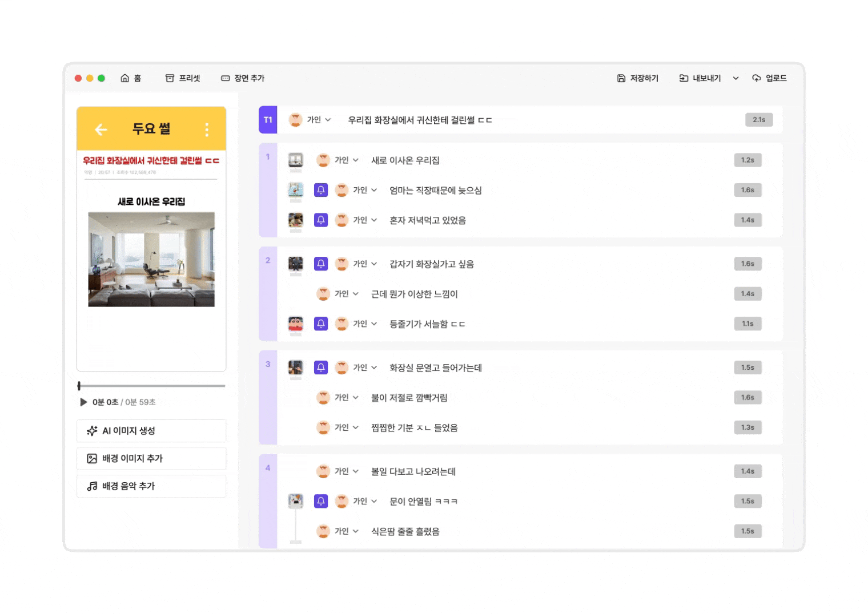
Task: Click the 장면 추가 add-scene icon
Action: click(225, 78)
